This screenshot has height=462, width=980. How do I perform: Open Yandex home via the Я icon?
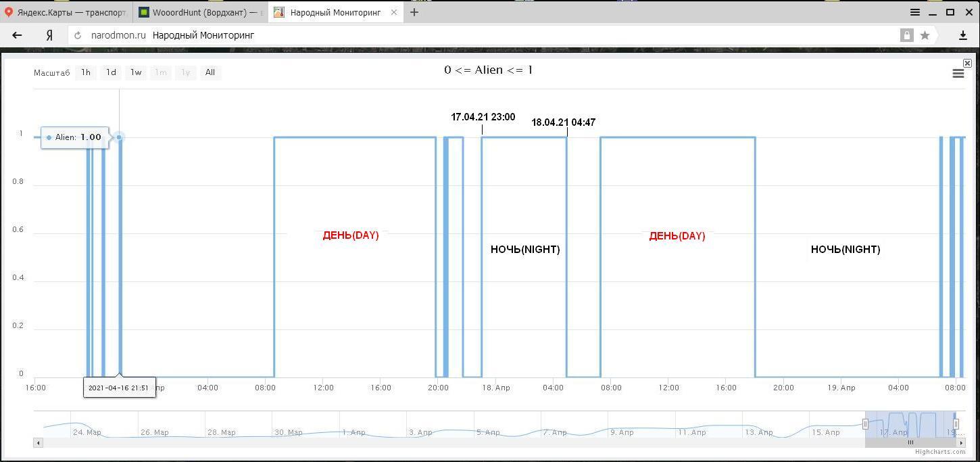click(49, 35)
